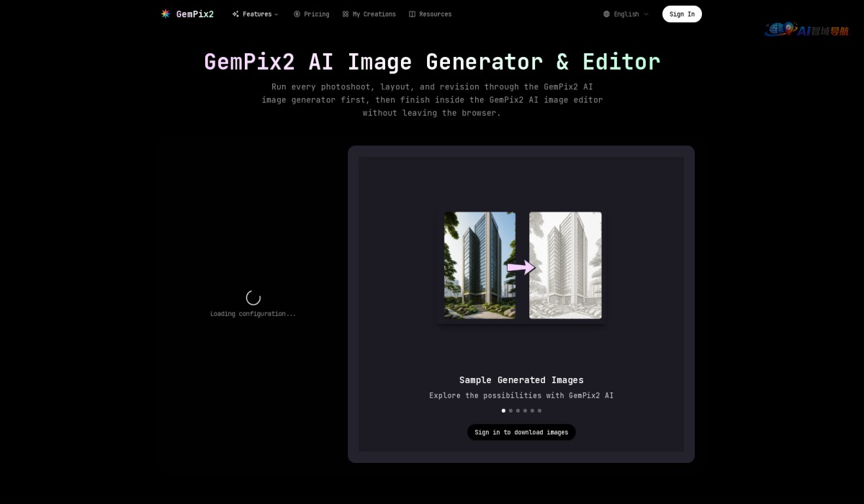Click the Sign In button
This screenshot has height=504, width=864.
[x=681, y=14]
